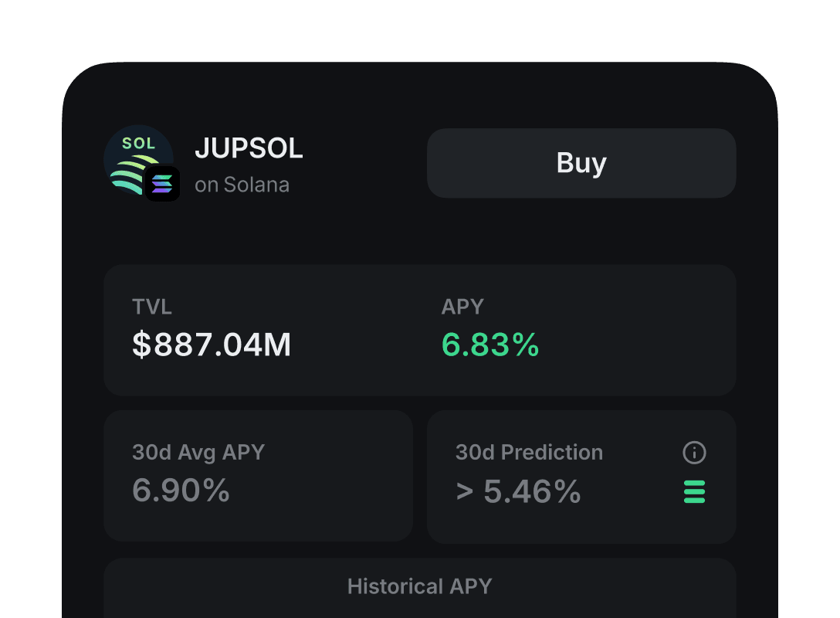
Task: Click the JUPSOL token name
Action: [249, 148]
